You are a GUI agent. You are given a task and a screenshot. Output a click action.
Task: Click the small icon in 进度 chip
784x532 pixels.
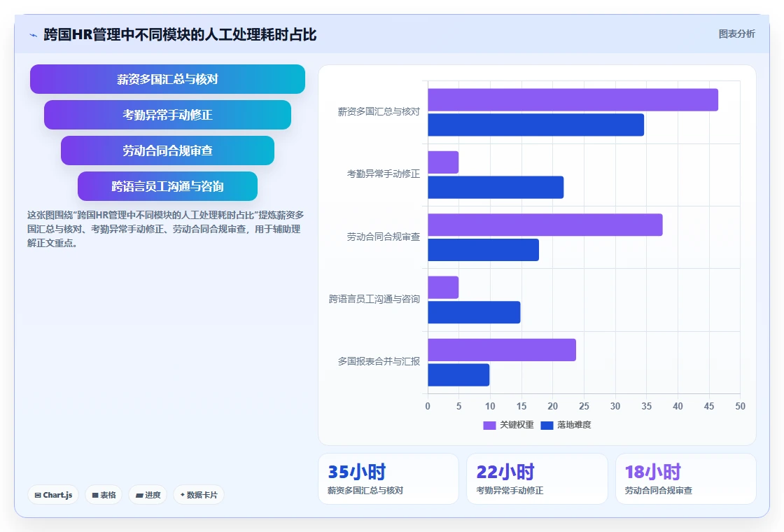[x=139, y=496]
